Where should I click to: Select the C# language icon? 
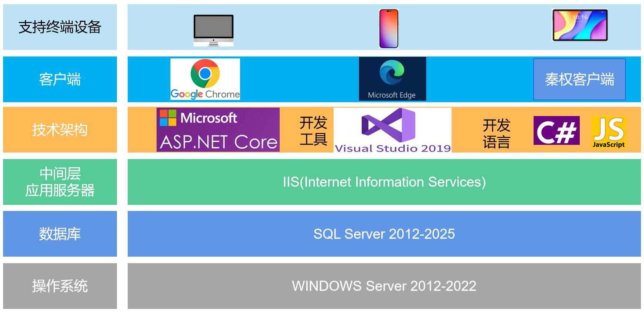tap(556, 131)
